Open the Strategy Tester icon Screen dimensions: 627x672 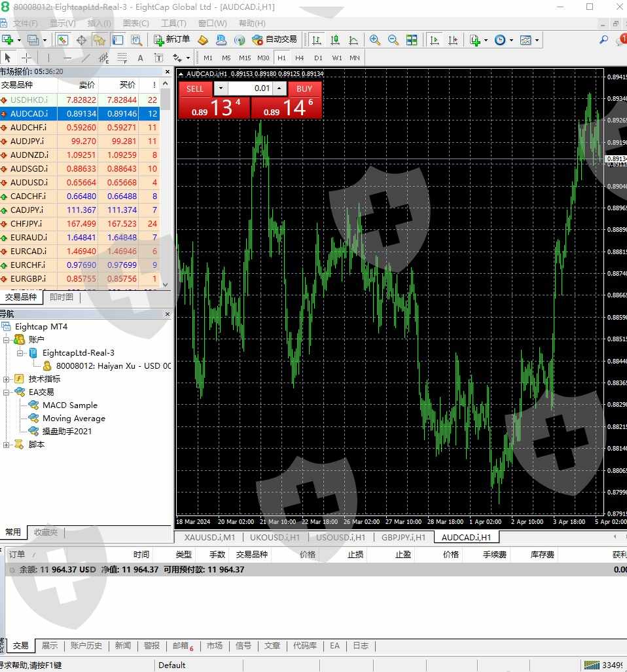136,40
